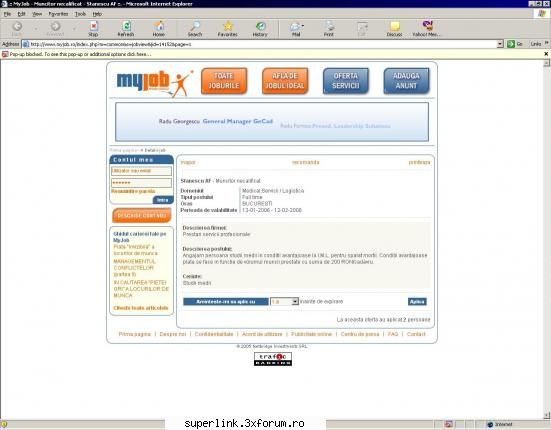
Task: Click the Radu Georgescu banner ad
Action: (272, 122)
